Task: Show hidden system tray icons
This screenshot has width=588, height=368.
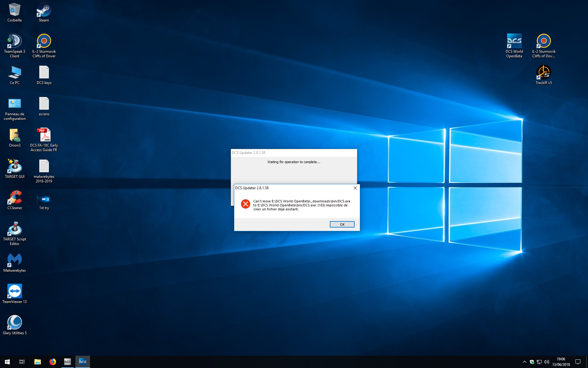Action: click(524, 362)
